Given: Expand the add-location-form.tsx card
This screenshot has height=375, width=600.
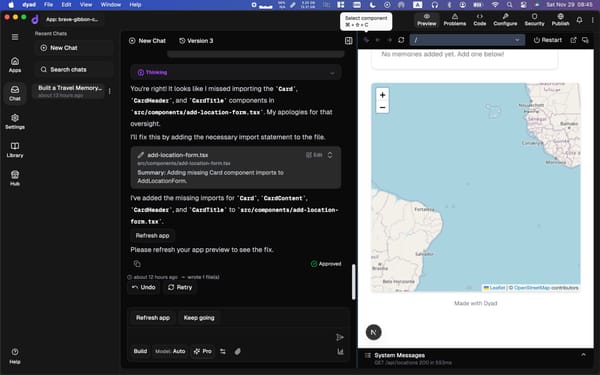Looking at the screenshot, I should click(x=330, y=155).
